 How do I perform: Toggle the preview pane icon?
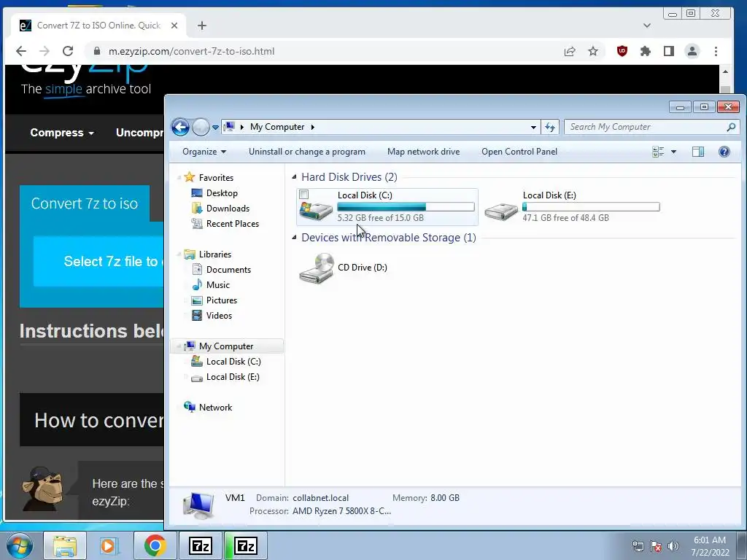(x=698, y=152)
